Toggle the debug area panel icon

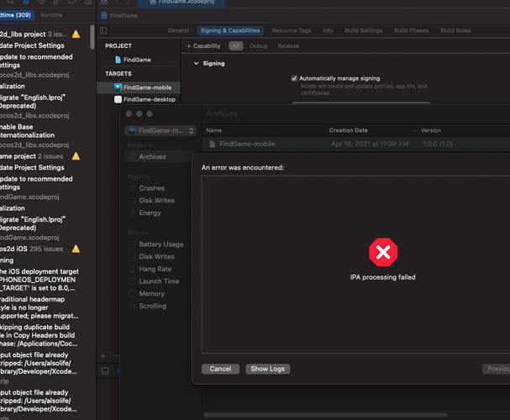tap(105, 371)
